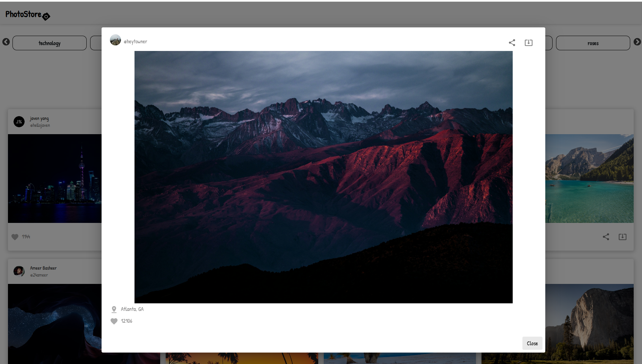
Task: Click the location pin icon by Atlanta, GA
Action: click(x=114, y=309)
